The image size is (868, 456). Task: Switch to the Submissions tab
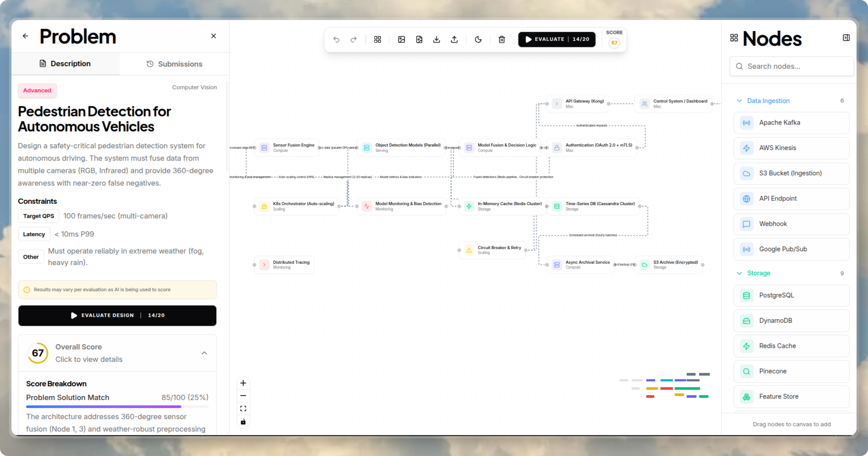click(x=174, y=64)
